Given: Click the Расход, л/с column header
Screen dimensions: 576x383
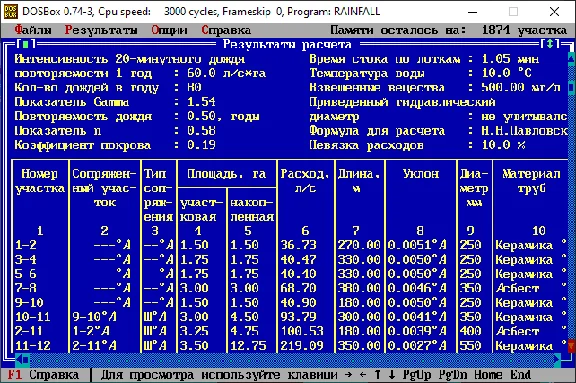Looking at the screenshot, I should click(305, 181).
